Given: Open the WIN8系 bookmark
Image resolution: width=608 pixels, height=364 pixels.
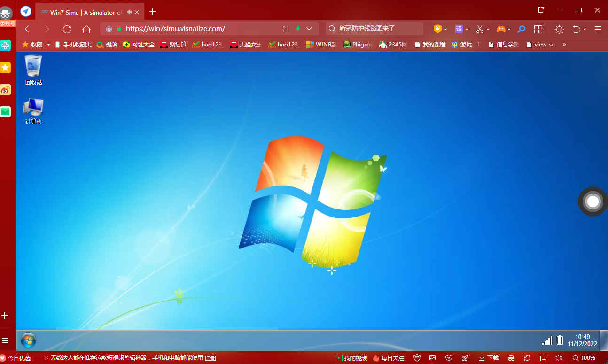Looking at the screenshot, I should pos(321,45).
